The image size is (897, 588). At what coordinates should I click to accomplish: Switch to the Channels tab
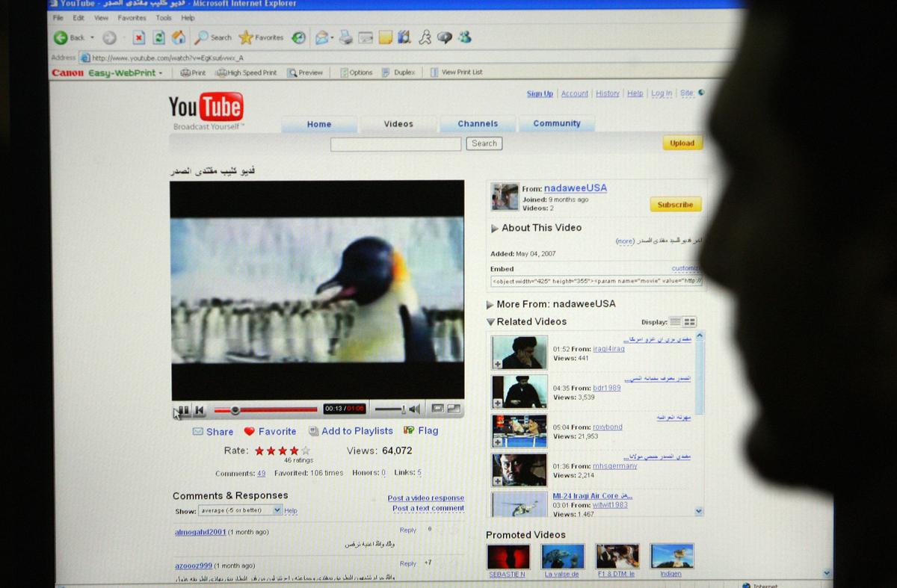point(477,123)
